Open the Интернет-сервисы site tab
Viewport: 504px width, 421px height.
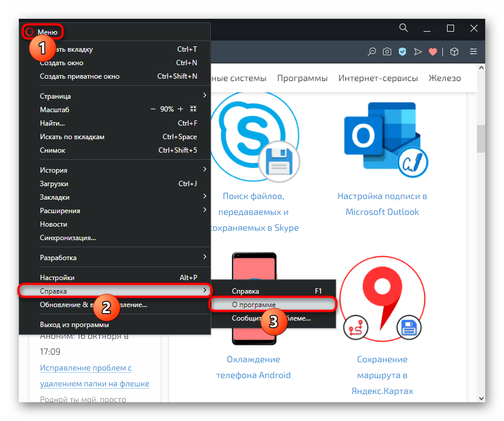(378, 78)
